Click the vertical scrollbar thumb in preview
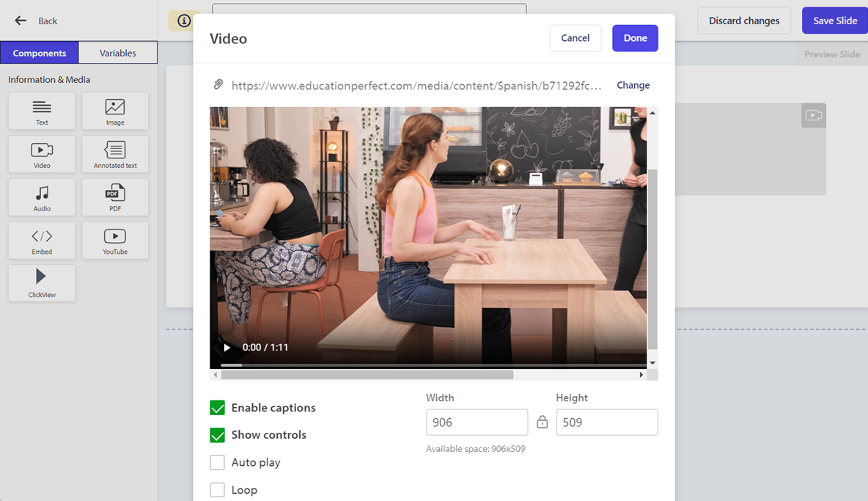 pos(652,259)
